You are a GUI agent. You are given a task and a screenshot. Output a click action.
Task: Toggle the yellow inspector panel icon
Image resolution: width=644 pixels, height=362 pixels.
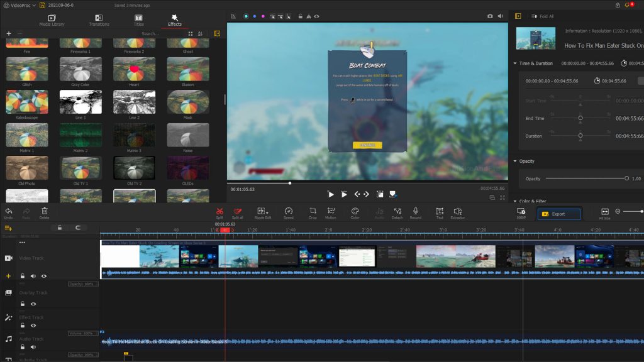point(518,16)
